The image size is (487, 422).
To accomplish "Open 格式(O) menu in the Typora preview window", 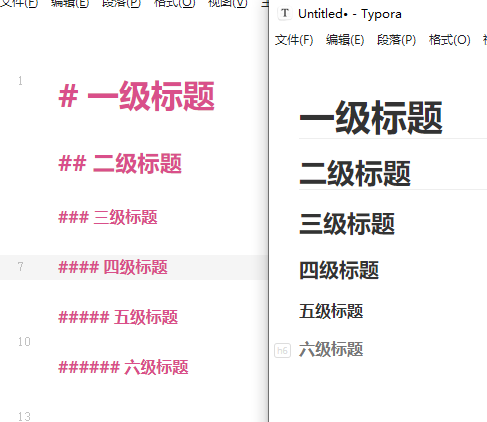I will click(x=449, y=40).
